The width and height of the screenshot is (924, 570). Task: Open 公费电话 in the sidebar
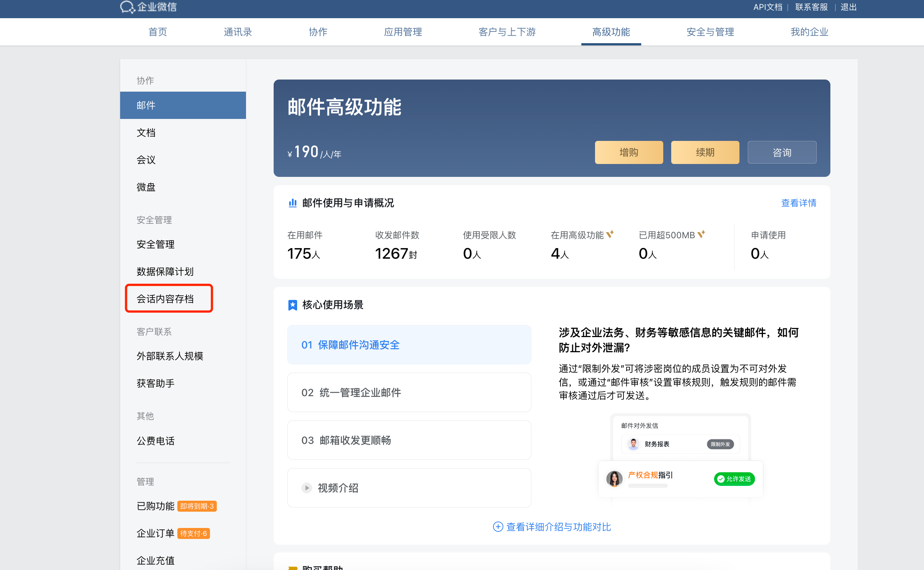coord(183,441)
